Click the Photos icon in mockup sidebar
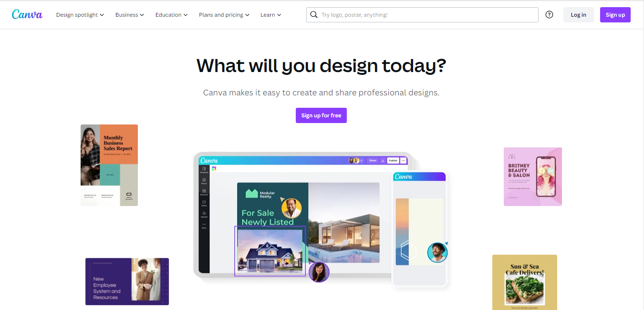This screenshot has height=310, width=644. (x=204, y=181)
